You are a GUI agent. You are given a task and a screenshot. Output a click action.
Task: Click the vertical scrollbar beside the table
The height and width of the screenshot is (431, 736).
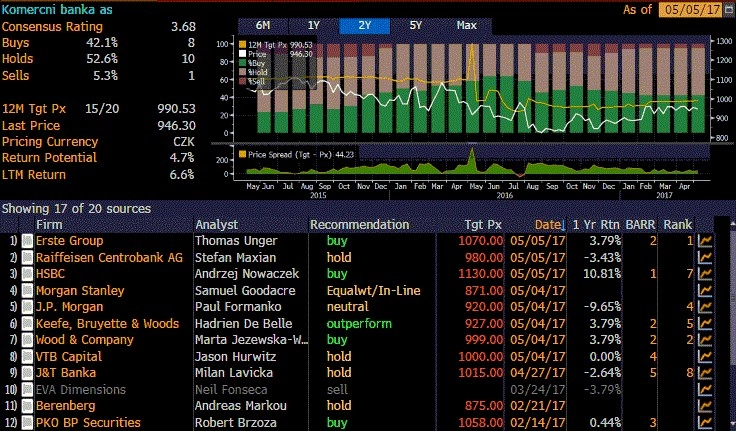coord(732,324)
